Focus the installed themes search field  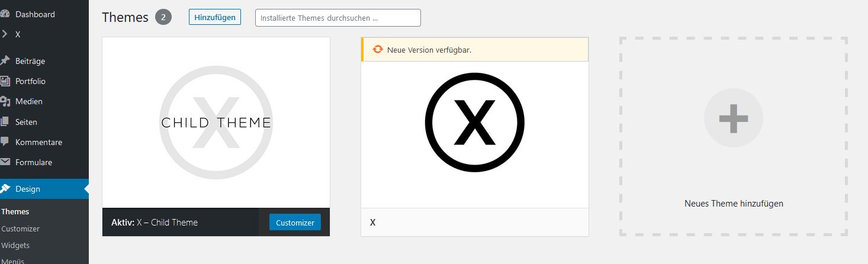pos(337,18)
